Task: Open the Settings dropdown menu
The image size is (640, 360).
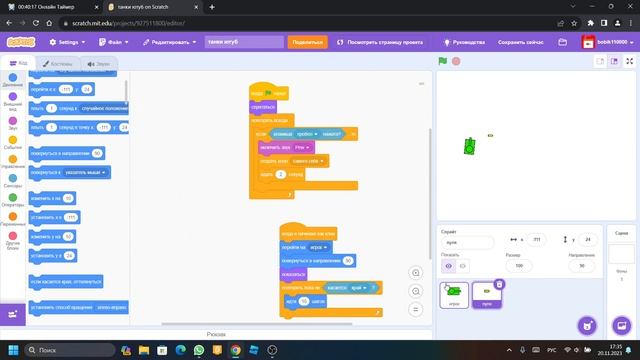Action: [67, 42]
